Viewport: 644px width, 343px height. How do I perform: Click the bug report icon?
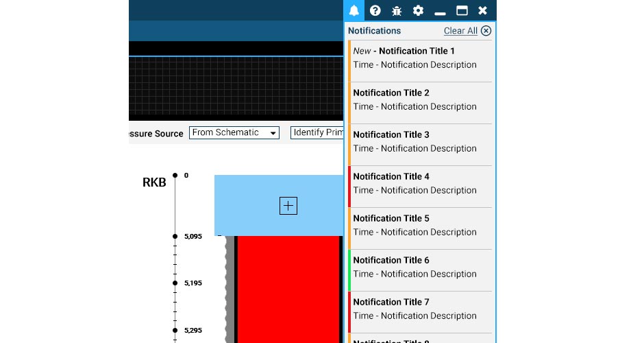pyautogui.click(x=397, y=10)
